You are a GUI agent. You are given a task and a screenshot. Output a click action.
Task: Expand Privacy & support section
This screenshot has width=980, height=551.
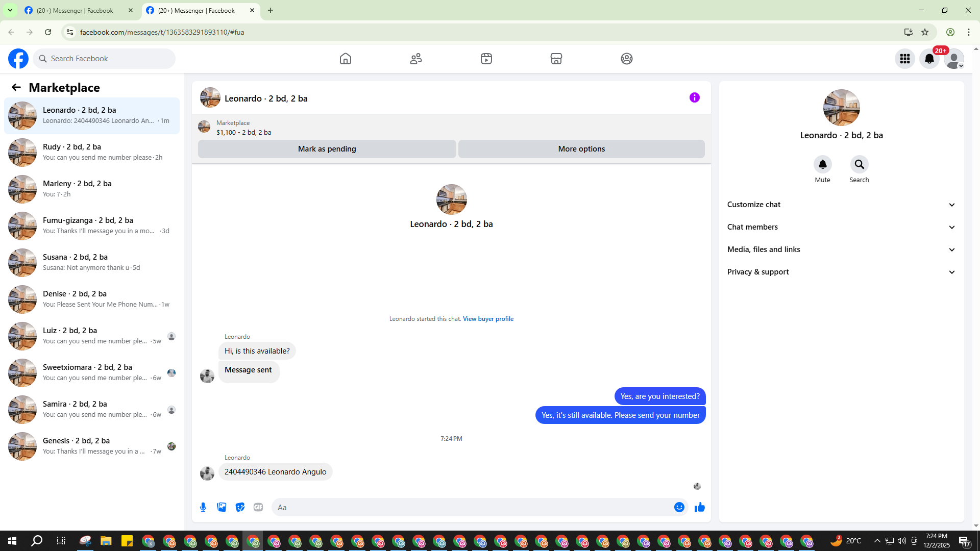click(841, 272)
